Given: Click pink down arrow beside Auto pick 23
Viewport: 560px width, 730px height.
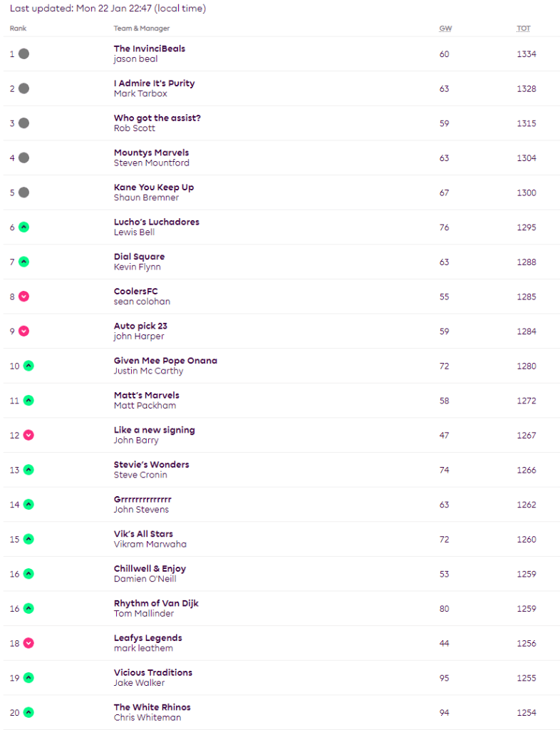Looking at the screenshot, I should [24, 331].
